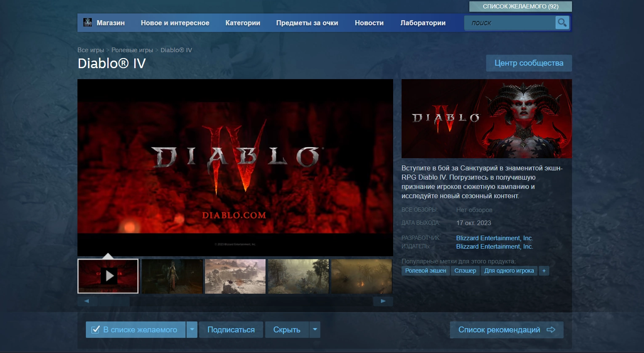Click the main Diablo IV video player

(235, 167)
